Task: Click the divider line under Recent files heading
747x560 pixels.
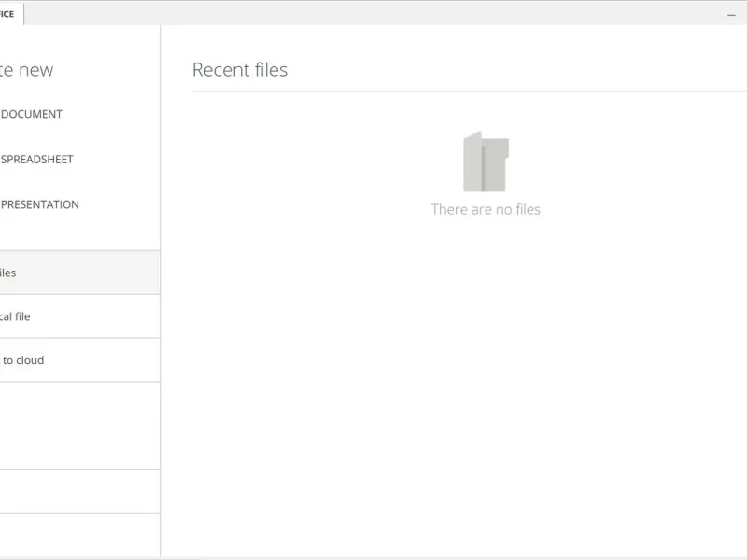Action: point(467,91)
